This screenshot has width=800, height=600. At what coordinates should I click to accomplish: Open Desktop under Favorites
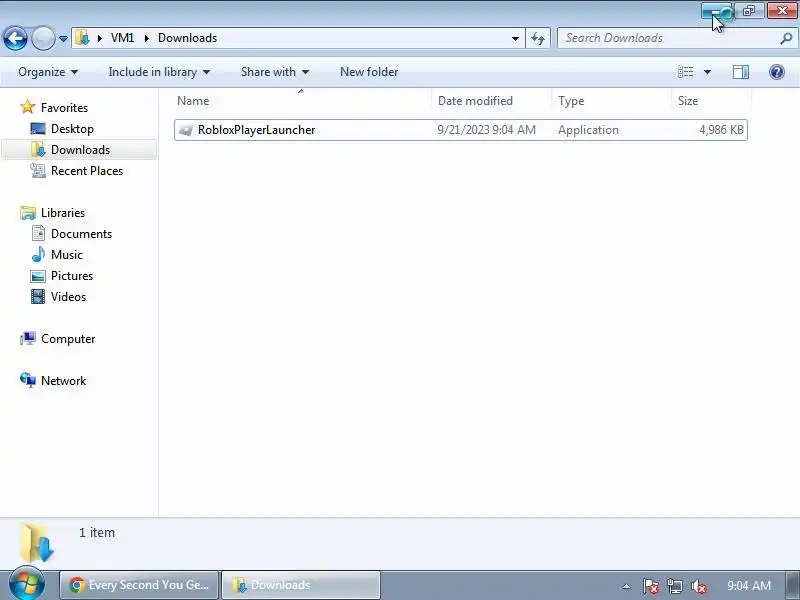pyautogui.click(x=72, y=129)
